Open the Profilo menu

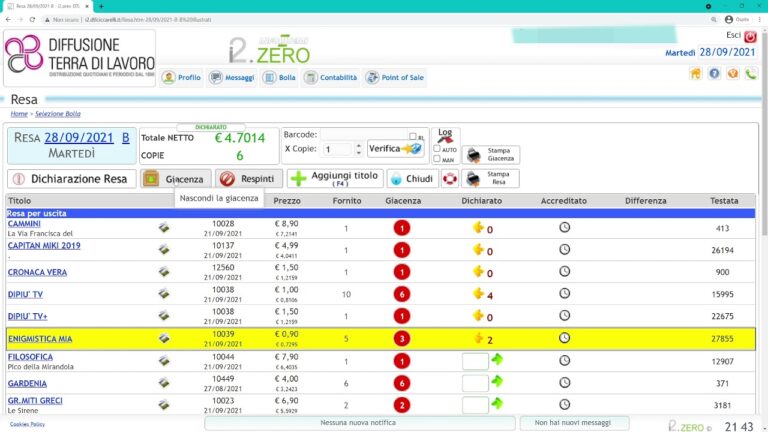tap(181, 77)
